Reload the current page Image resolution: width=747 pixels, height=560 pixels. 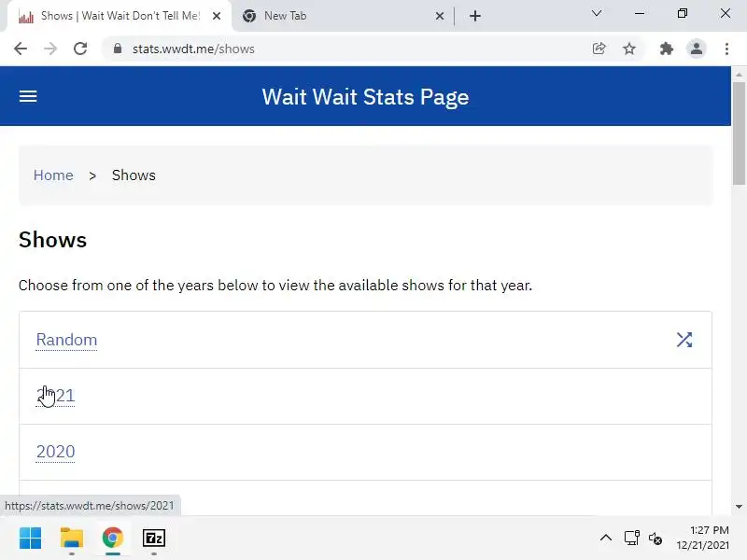(80, 49)
